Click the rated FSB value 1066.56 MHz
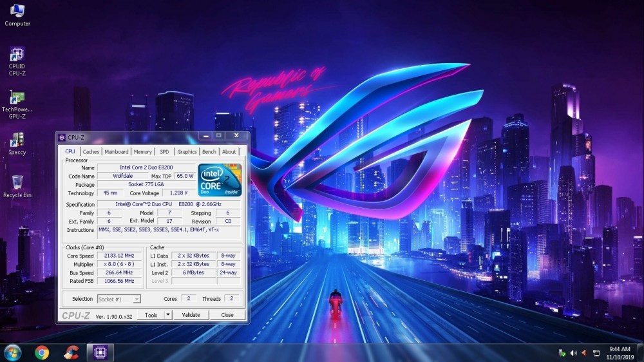 point(119,281)
